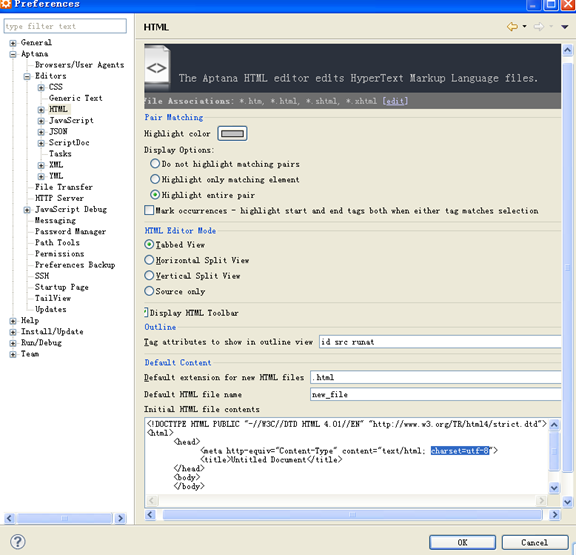Select Messaging preference page
576x555 pixels.
pos(55,220)
